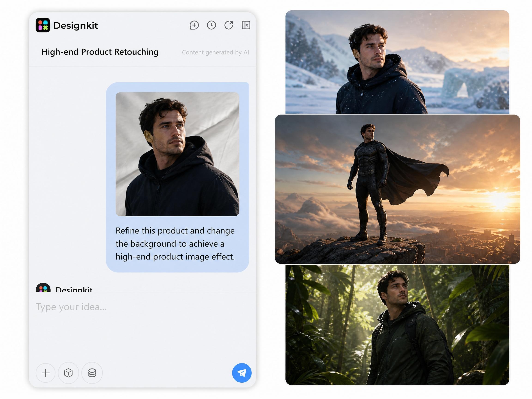
Task: Open the cube model icon button
Action: (x=68, y=373)
